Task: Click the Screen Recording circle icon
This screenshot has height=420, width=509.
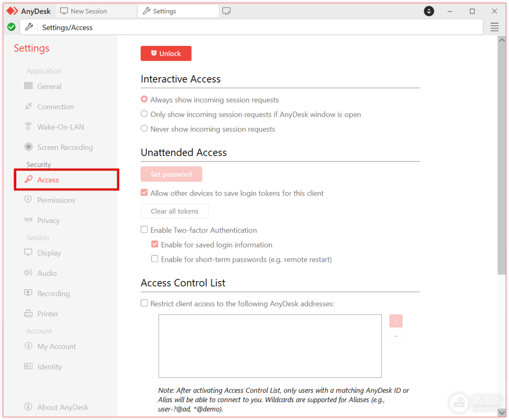Action: (28, 147)
